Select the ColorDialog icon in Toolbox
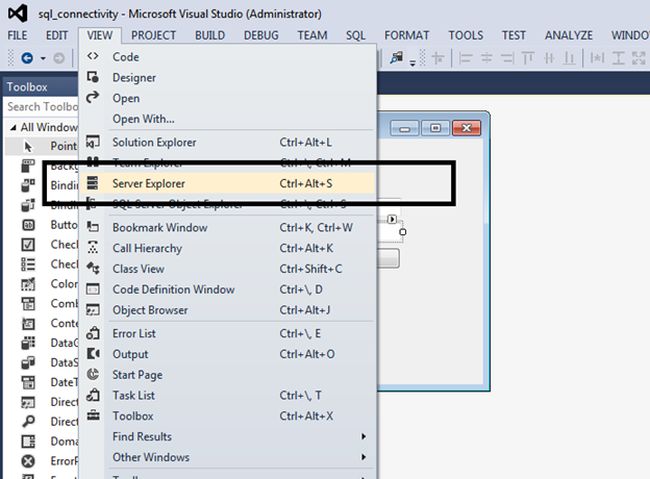Viewport: 650px width, 479px height. coord(28,284)
